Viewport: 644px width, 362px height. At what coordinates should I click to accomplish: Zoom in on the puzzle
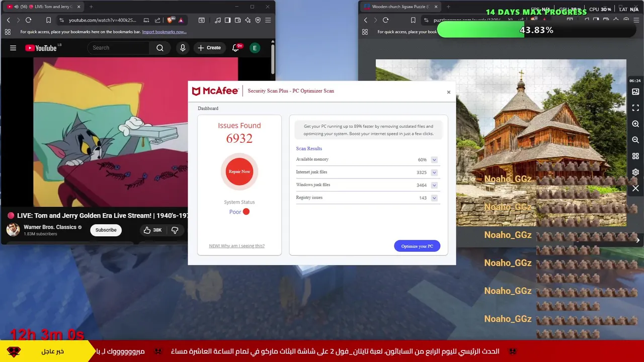tap(635, 124)
